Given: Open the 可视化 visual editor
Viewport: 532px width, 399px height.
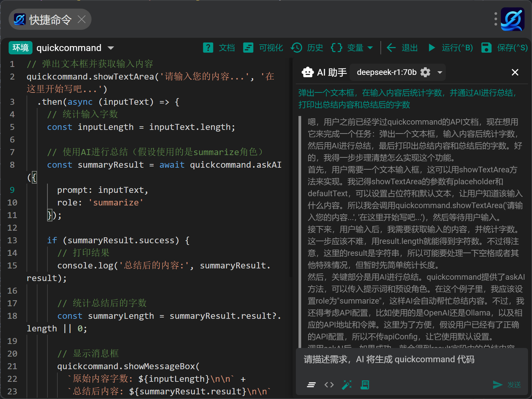Looking at the screenshot, I should pyautogui.click(x=263, y=48).
